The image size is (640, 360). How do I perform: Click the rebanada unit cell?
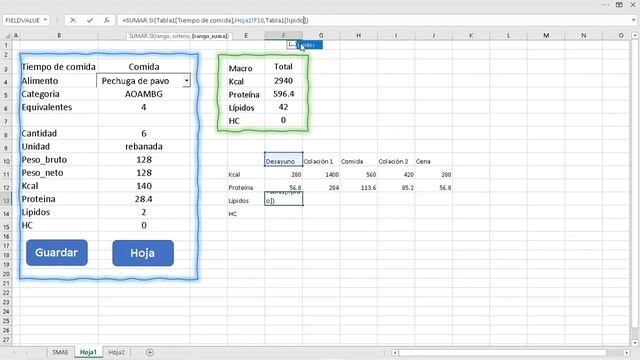point(144,147)
